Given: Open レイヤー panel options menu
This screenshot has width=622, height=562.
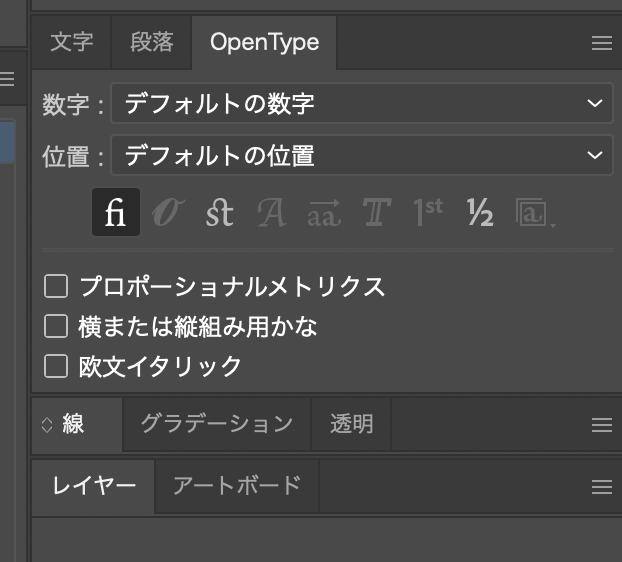Looking at the screenshot, I should pos(601,487).
